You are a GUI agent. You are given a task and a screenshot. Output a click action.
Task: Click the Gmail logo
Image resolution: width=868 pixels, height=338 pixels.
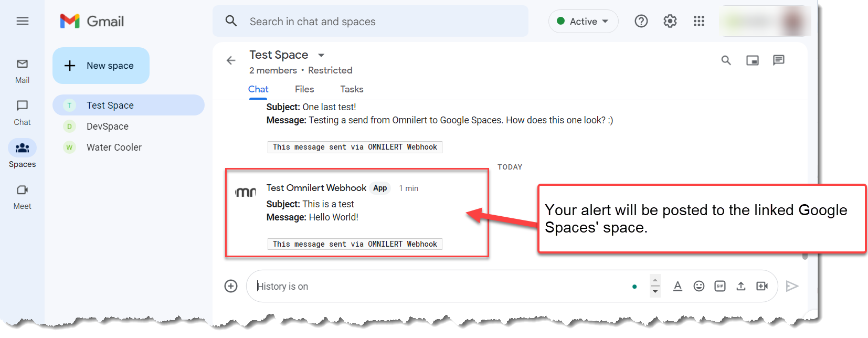click(x=92, y=21)
